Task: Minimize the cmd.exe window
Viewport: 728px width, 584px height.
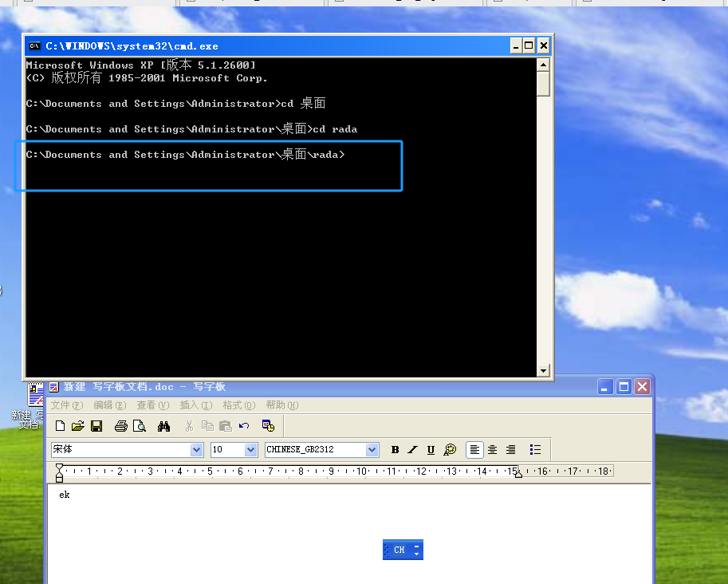Action: tap(516, 45)
